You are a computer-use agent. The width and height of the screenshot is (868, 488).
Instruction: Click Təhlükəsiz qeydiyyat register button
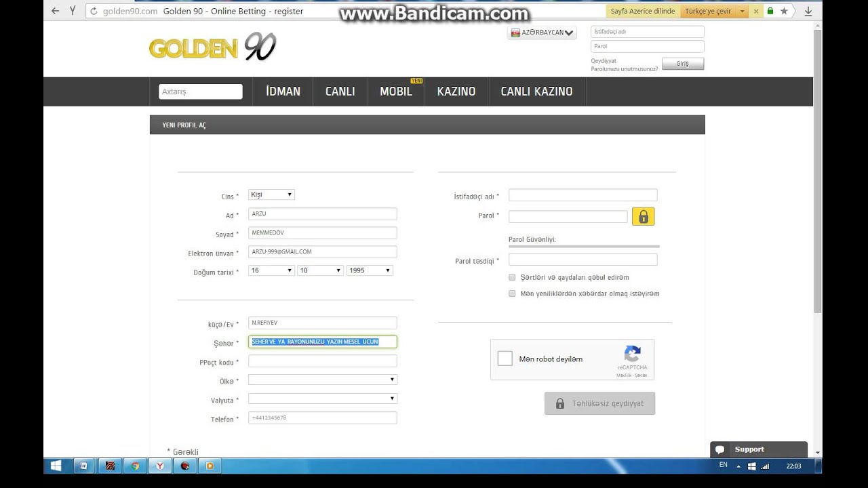pyautogui.click(x=599, y=403)
